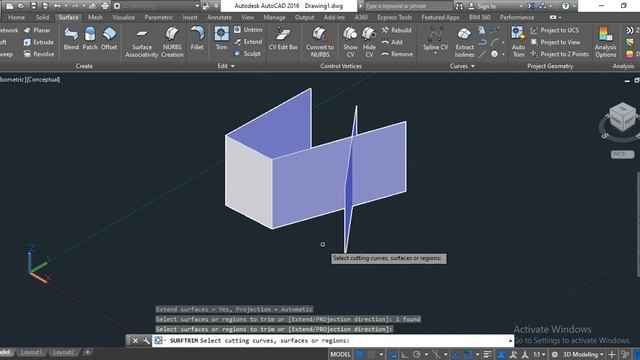
Task: Click the Plot printer icon
Action: click(105, 6)
